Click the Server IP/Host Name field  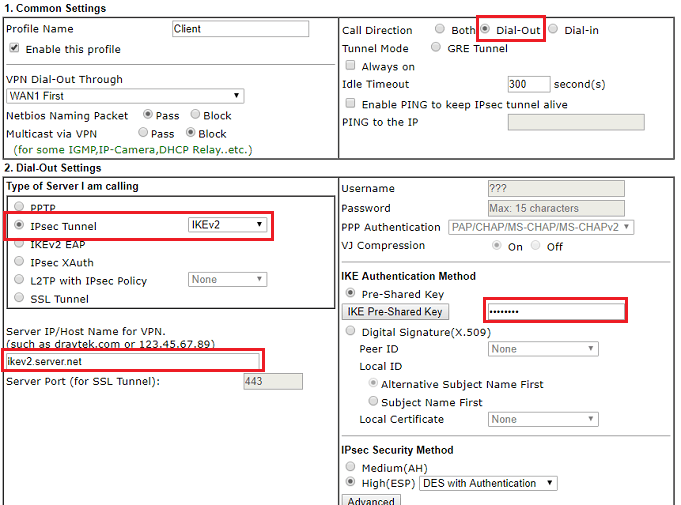[133, 361]
